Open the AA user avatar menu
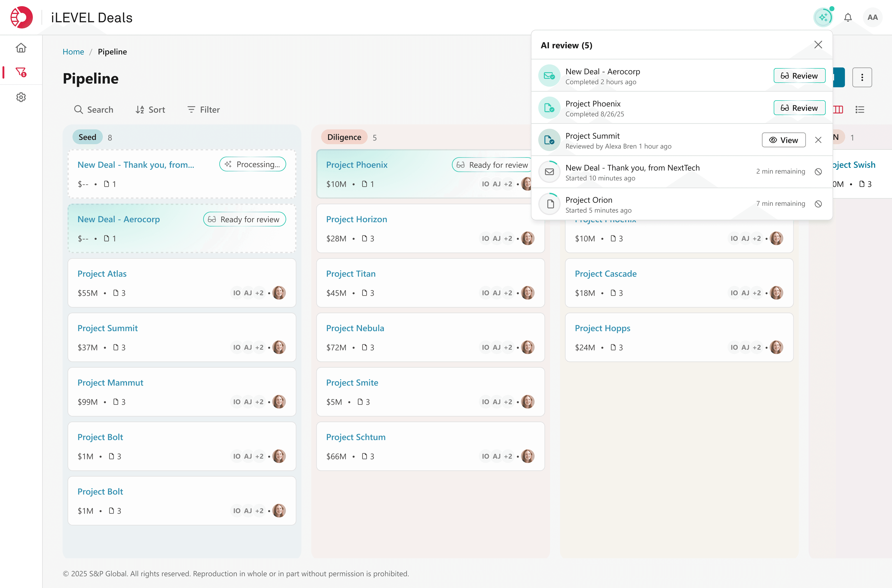 (x=872, y=17)
